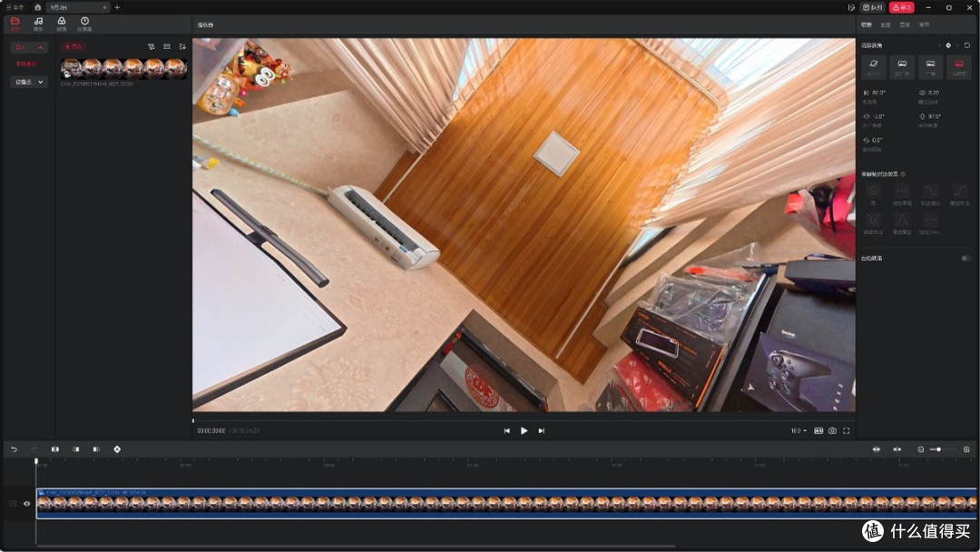Trim clip right of playhead
Screen dimensions: 980x552
96,449
